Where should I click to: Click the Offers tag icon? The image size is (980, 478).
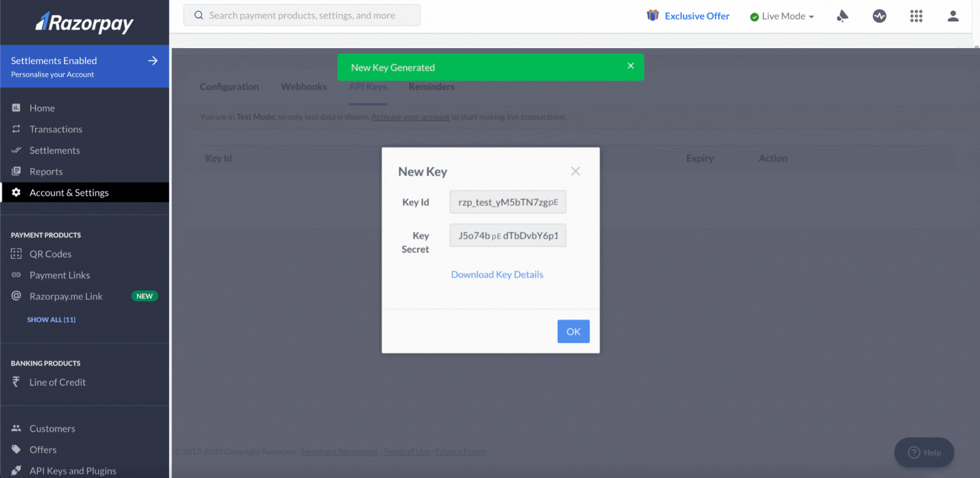16,449
